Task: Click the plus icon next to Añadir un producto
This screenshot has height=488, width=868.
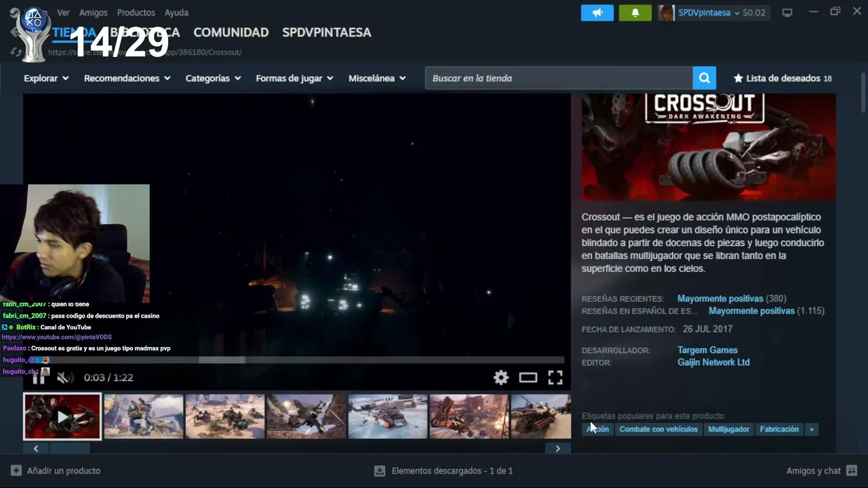Action: coord(16,470)
